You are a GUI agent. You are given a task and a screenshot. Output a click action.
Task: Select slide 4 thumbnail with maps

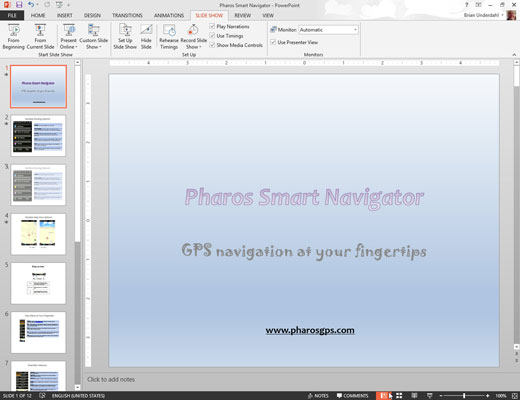click(38, 234)
